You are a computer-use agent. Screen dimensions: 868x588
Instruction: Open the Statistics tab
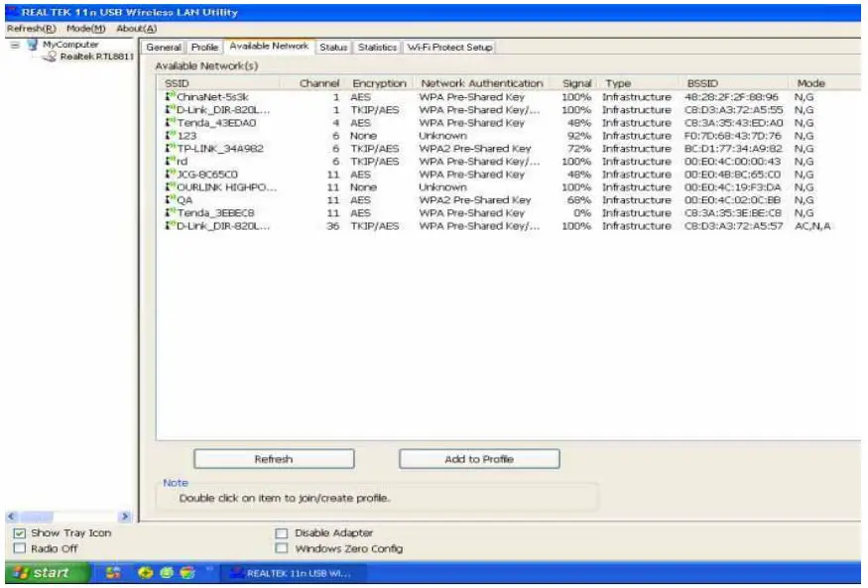[377, 48]
